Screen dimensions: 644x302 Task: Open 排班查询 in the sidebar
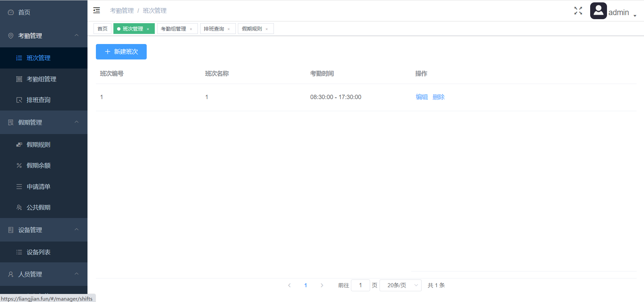(44, 100)
